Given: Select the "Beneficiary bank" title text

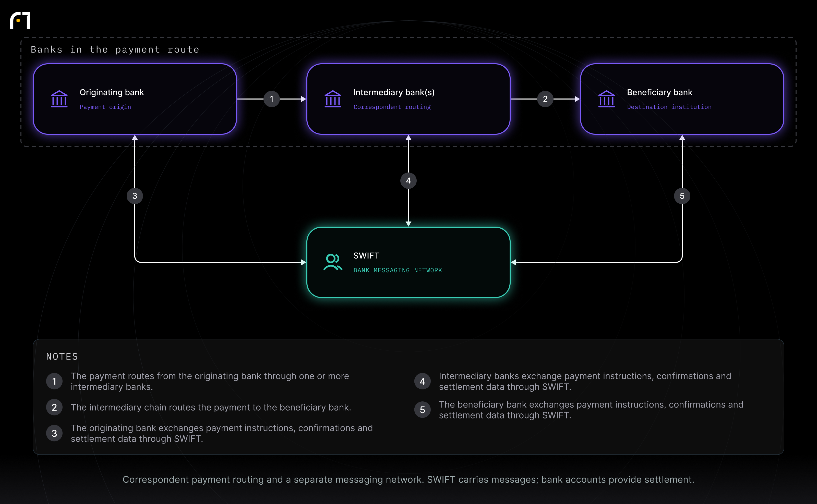Looking at the screenshot, I should pos(660,92).
